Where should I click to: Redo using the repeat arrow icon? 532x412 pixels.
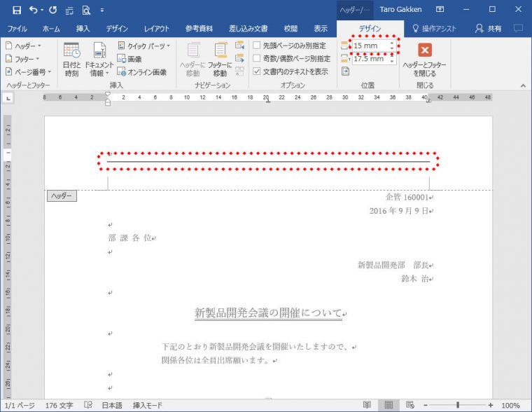click(52, 10)
